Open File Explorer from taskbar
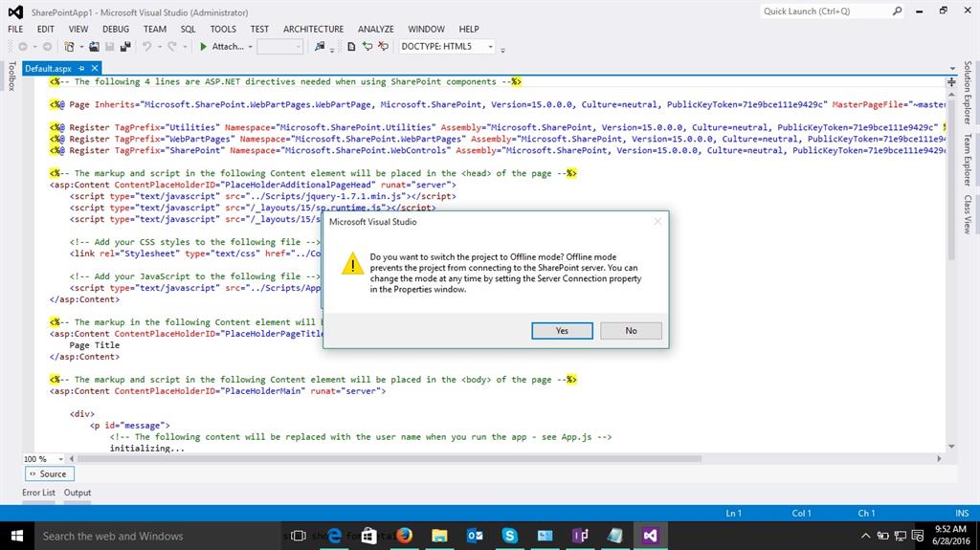Image resolution: width=980 pixels, height=550 pixels. tap(439, 536)
